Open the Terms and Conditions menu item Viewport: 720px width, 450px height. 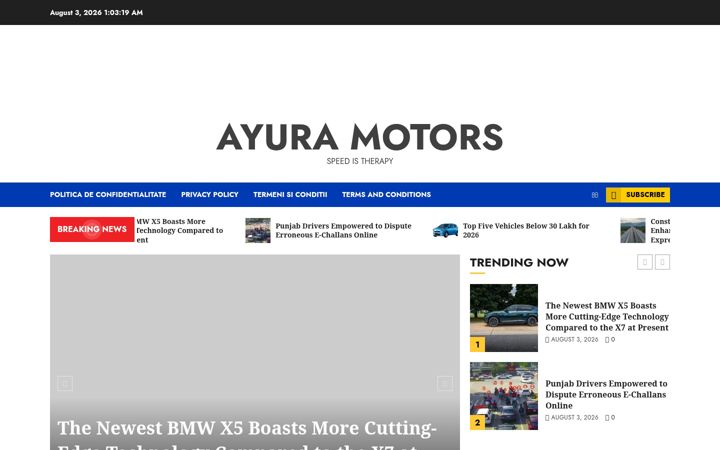386,195
